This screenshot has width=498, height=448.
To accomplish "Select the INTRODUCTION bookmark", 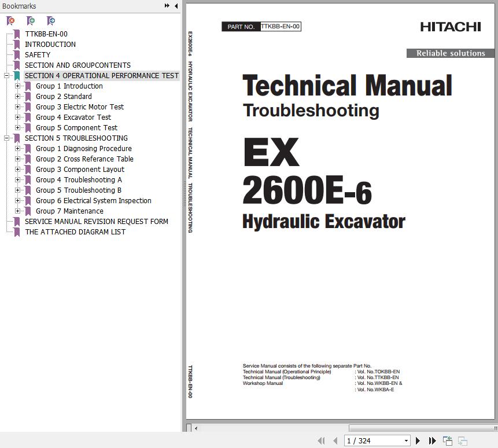I will (x=50, y=45).
